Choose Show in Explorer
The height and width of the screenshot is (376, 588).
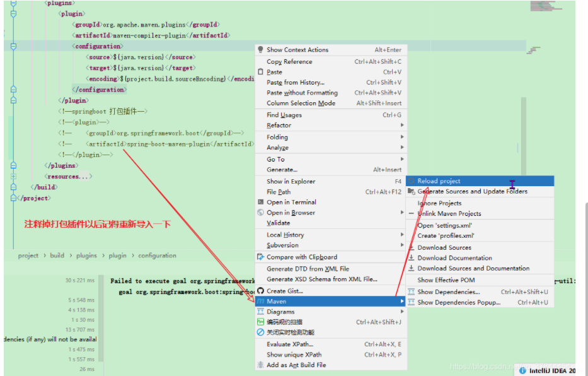(x=331, y=181)
